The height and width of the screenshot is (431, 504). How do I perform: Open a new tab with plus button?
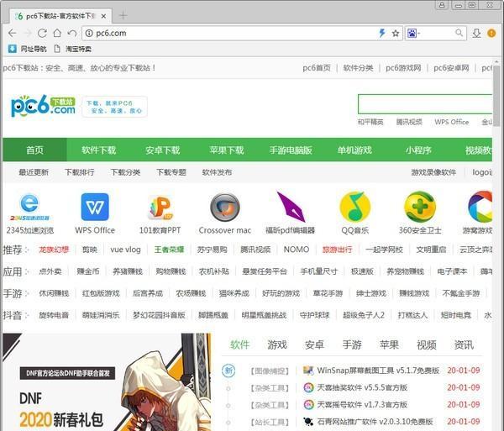123,15
